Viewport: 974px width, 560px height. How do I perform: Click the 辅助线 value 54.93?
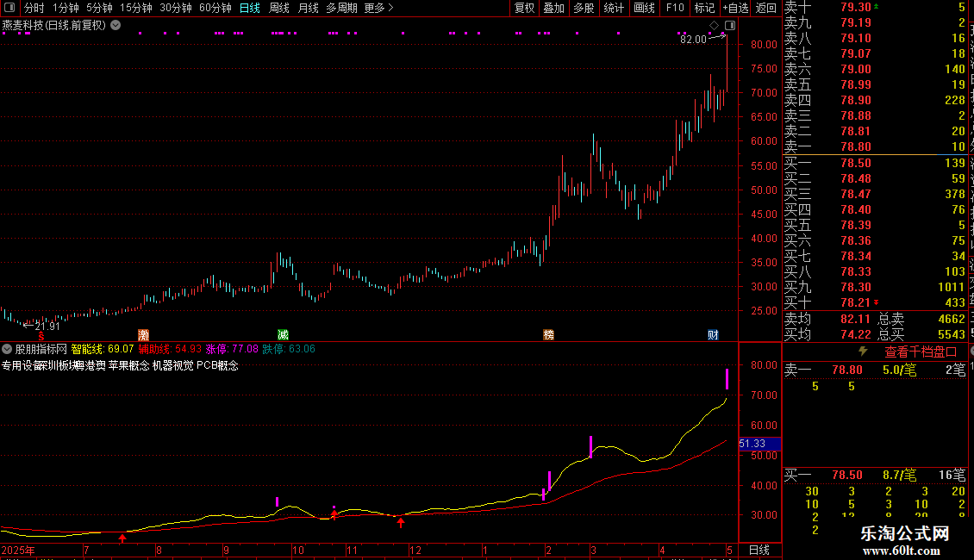point(188,349)
